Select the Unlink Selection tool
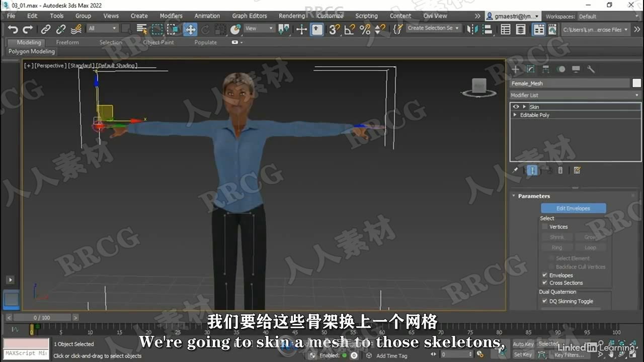The width and height of the screenshot is (644, 362). (x=61, y=29)
